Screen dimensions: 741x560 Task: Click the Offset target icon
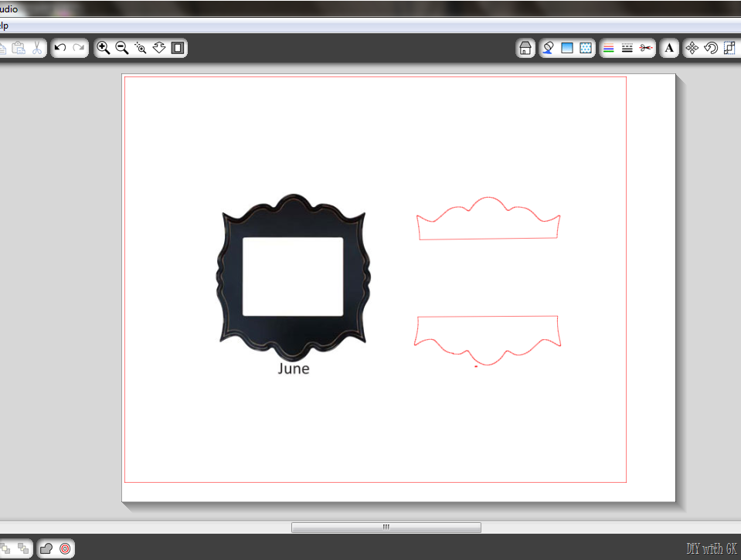pos(65,548)
